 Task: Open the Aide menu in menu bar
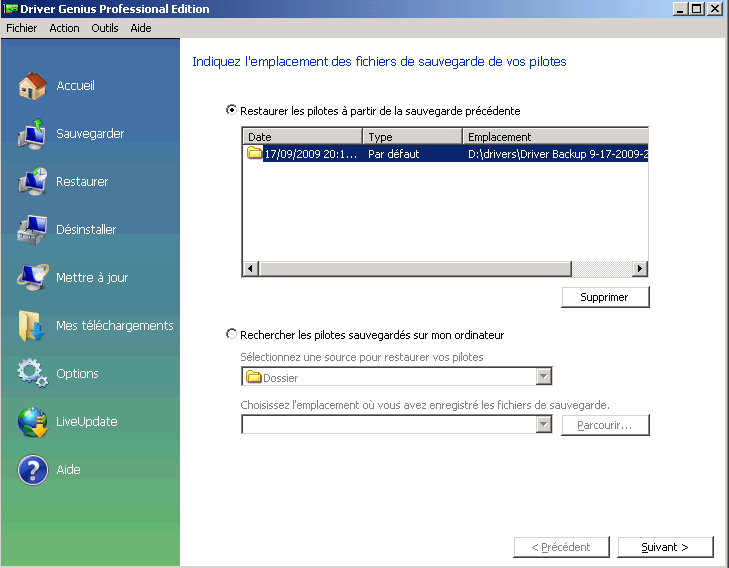pyautogui.click(x=140, y=28)
